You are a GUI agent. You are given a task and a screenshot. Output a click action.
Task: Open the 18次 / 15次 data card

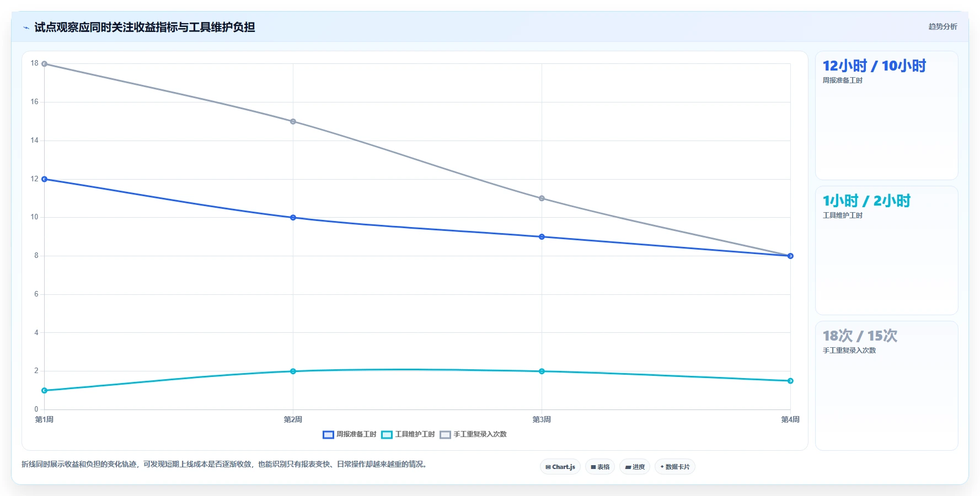(886, 386)
